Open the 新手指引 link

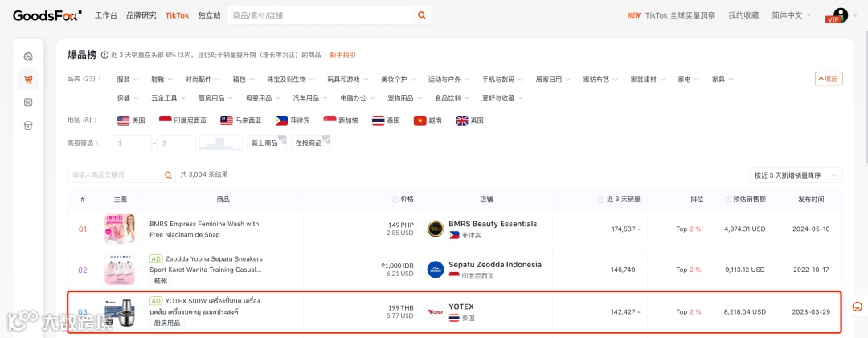[343, 55]
